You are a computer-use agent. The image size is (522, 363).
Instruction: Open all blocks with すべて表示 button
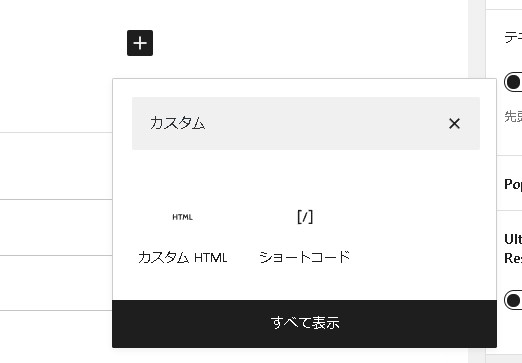(x=304, y=324)
